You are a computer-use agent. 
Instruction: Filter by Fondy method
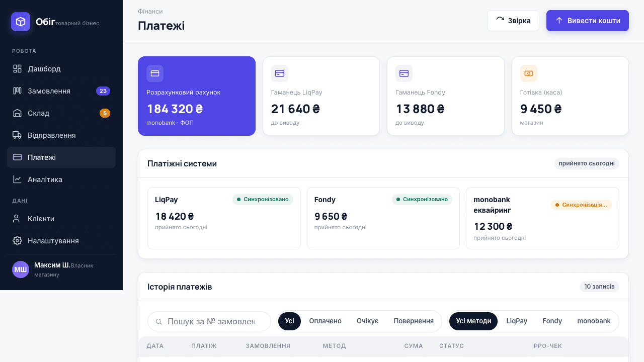pos(552,321)
